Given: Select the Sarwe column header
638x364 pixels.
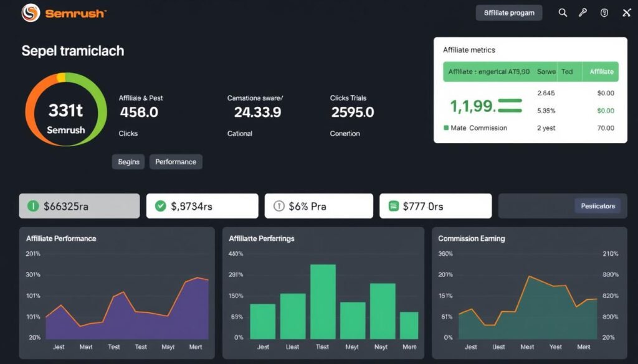Looking at the screenshot, I should [x=546, y=72].
